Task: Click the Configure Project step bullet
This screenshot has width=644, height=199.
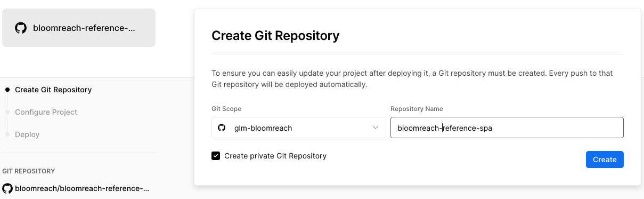Action: coord(7,112)
